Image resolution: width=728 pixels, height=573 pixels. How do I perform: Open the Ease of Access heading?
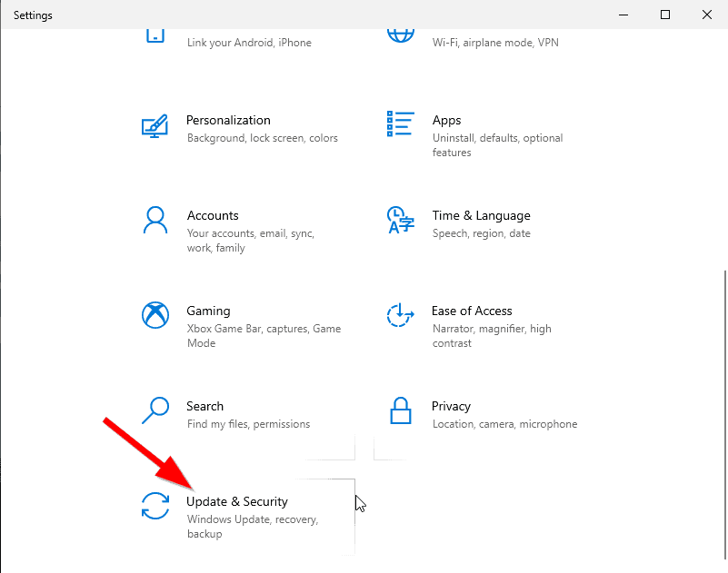pyautogui.click(x=472, y=311)
